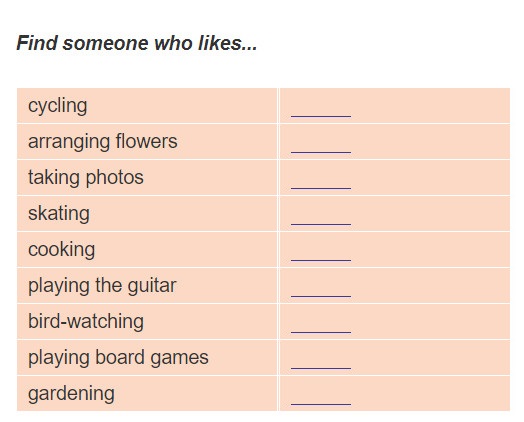Viewport: 524px width, 422px height.
Task: Select the 'playing the guitar' text cell
Action: (x=147, y=286)
